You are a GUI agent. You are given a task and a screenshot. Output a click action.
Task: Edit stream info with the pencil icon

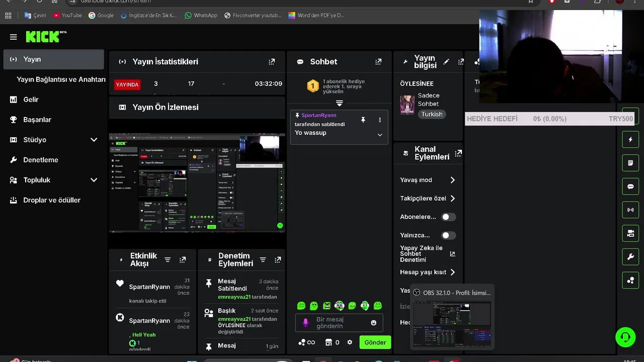click(446, 62)
